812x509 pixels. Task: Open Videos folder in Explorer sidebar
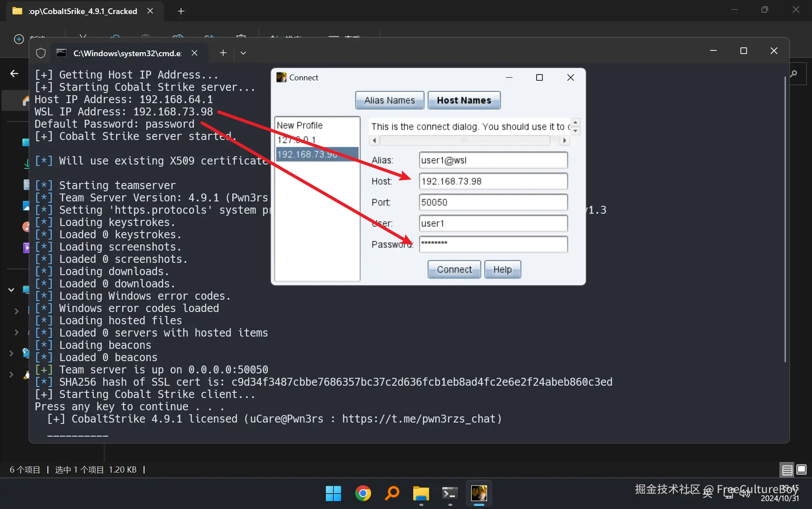26,248
